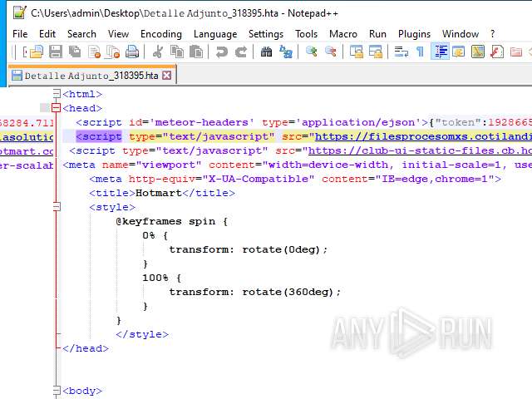Click the club-ui-static-files URL link
This screenshot has width=532, height=399.
[420, 150]
